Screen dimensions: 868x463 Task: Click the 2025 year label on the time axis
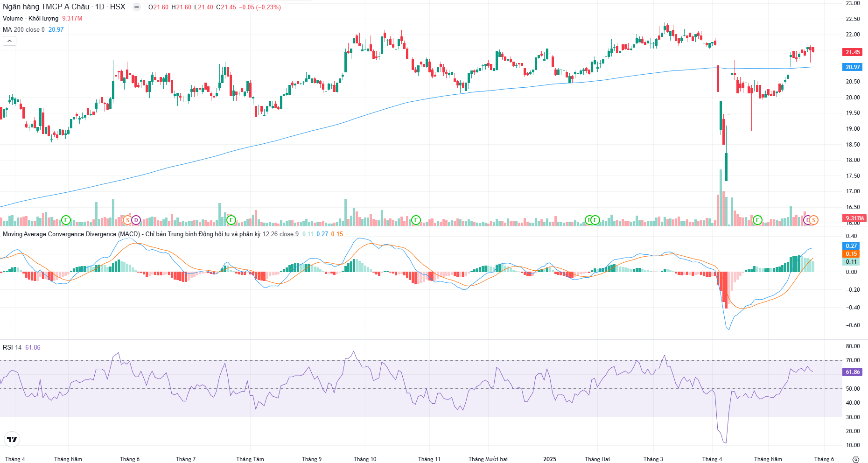[x=550, y=459]
